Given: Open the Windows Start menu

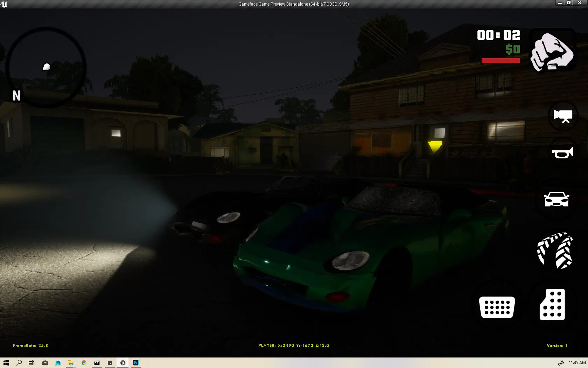Looking at the screenshot, I should pyautogui.click(x=6, y=363).
